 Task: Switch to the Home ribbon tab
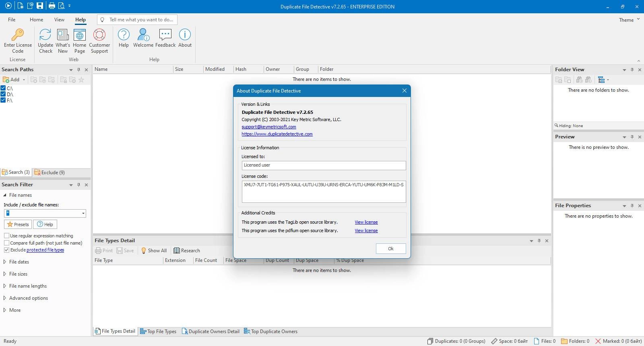(36, 19)
